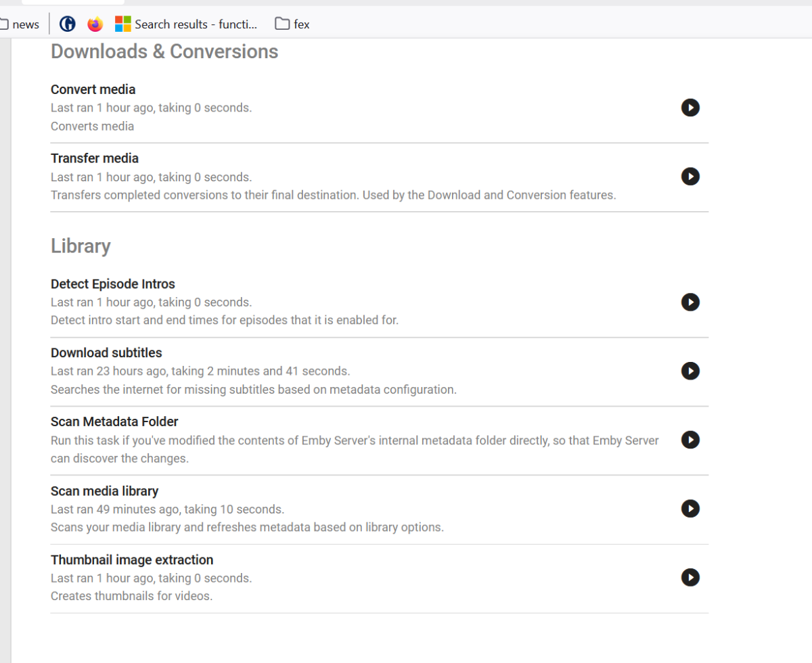The image size is (812, 663).
Task: Open Convert media task settings
Action: pyautogui.click(x=93, y=89)
